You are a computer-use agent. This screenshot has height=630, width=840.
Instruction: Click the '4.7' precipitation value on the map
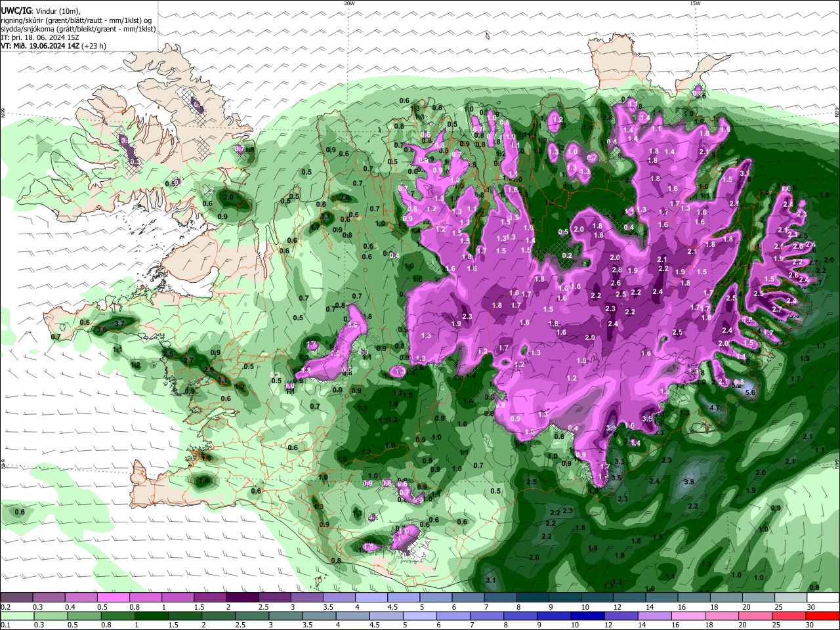pos(715,408)
